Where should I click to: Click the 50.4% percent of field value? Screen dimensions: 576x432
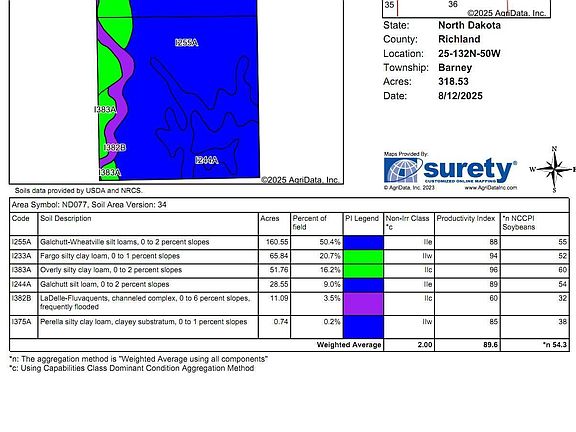pos(330,242)
